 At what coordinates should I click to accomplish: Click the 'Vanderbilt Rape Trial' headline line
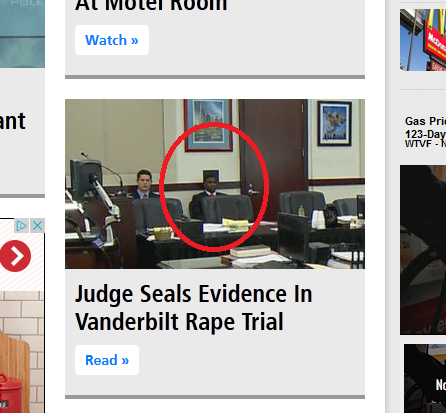pos(179,322)
